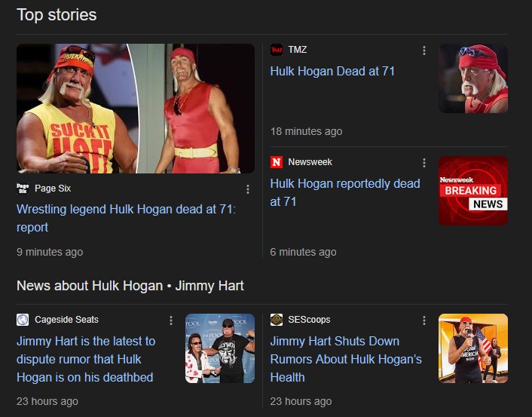
Task: Open the 'Hulk Hogan Dead at 71' headline
Action: pos(332,72)
